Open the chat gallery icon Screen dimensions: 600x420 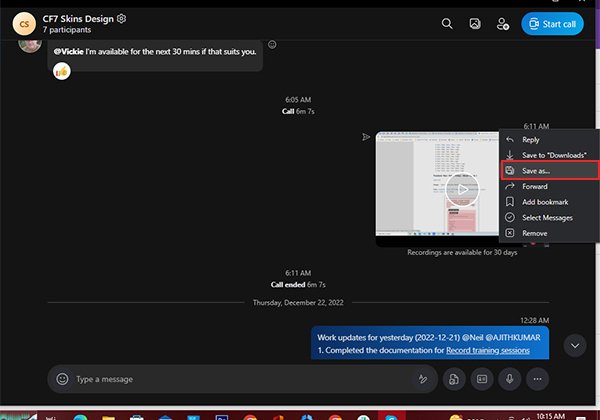(476, 23)
